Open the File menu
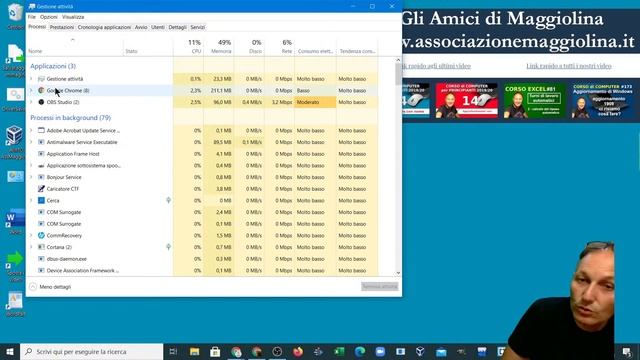 [31, 17]
